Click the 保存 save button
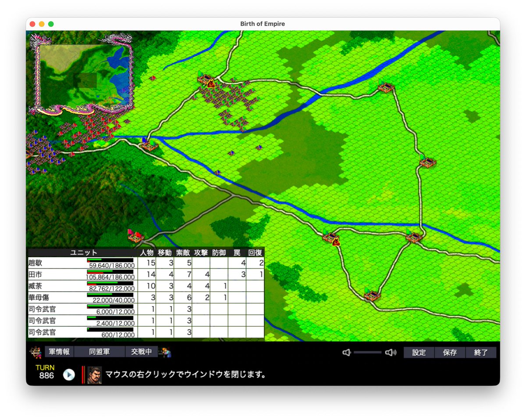This screenshot has height=420, width=526. point(450,352)
